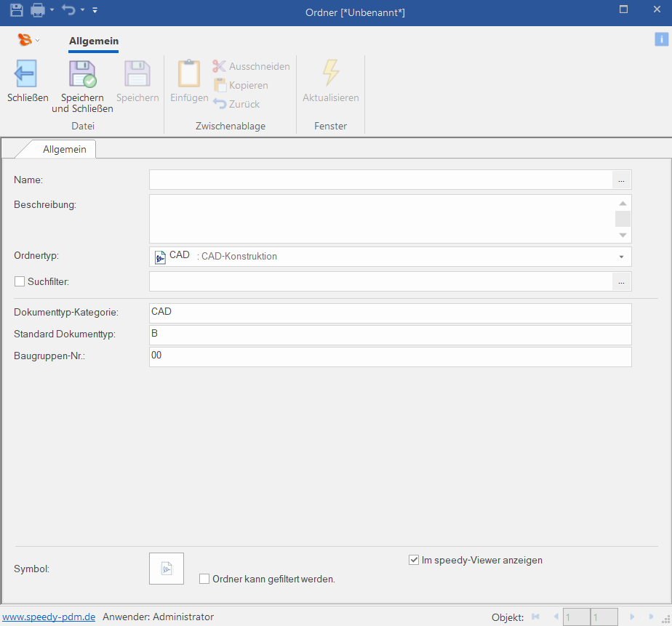Select the Allgemein ribbon tab
The height and width of the screenshot is (626, 672).
(93, 41)
